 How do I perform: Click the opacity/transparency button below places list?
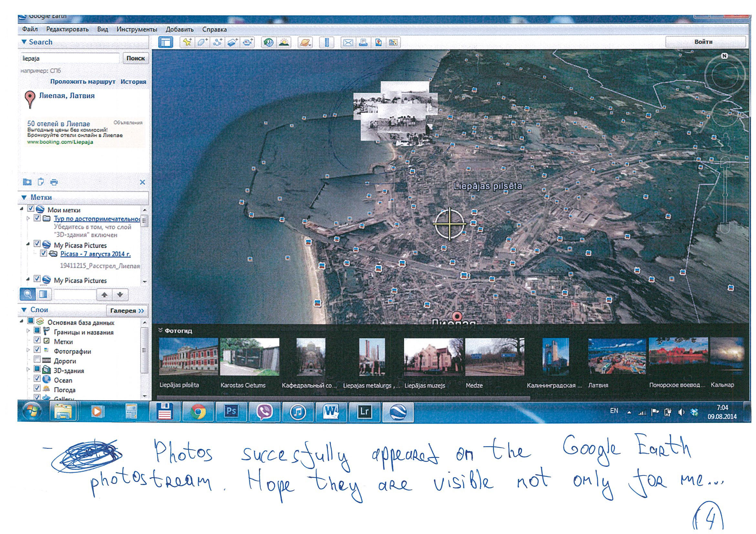tap(43, 294)
